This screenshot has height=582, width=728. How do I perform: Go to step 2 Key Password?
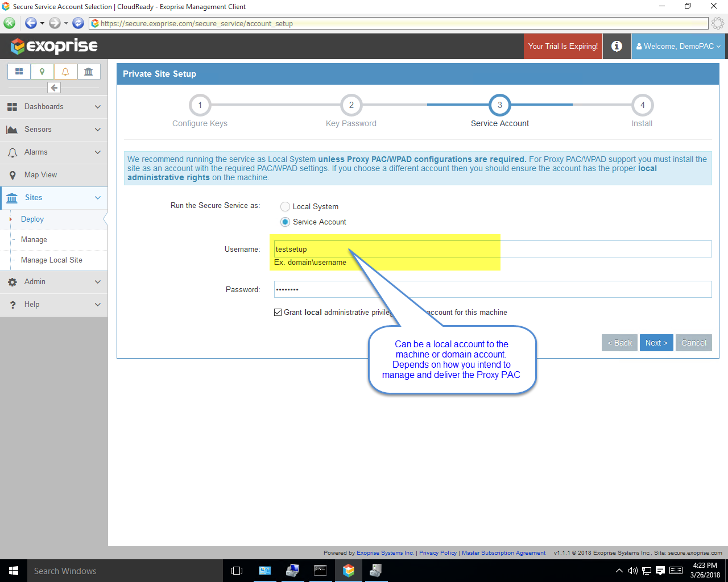pyautogui.click(x=351, y=105)
